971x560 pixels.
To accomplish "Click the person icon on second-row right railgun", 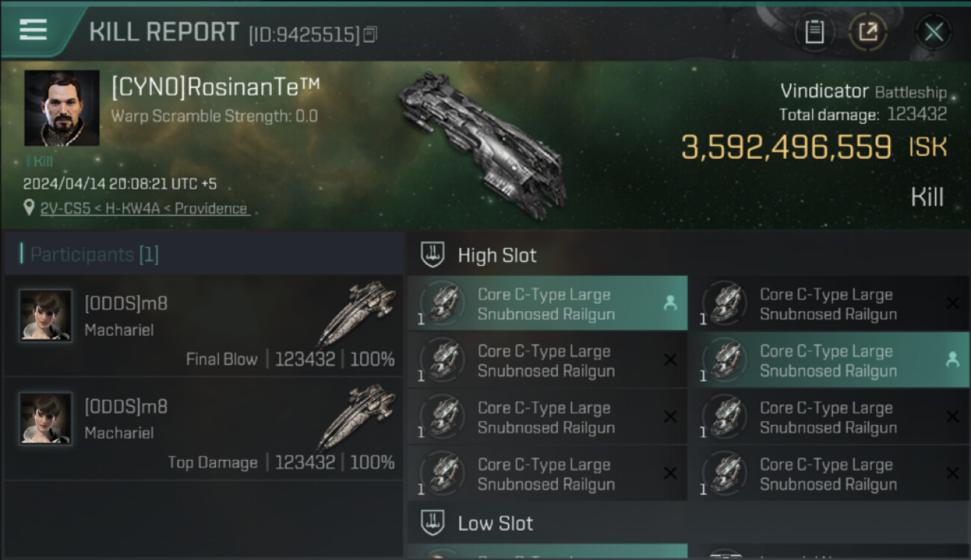I will tap(952, 360).
